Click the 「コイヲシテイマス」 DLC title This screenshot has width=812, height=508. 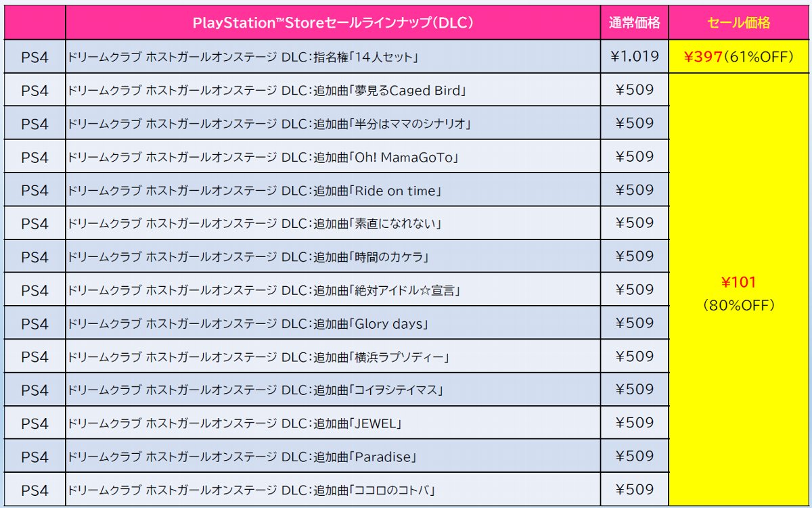(x=255, y=390)
